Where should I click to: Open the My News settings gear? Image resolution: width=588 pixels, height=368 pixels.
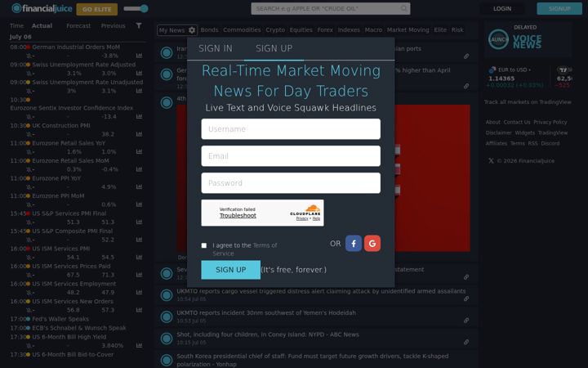tap(192, 30)
